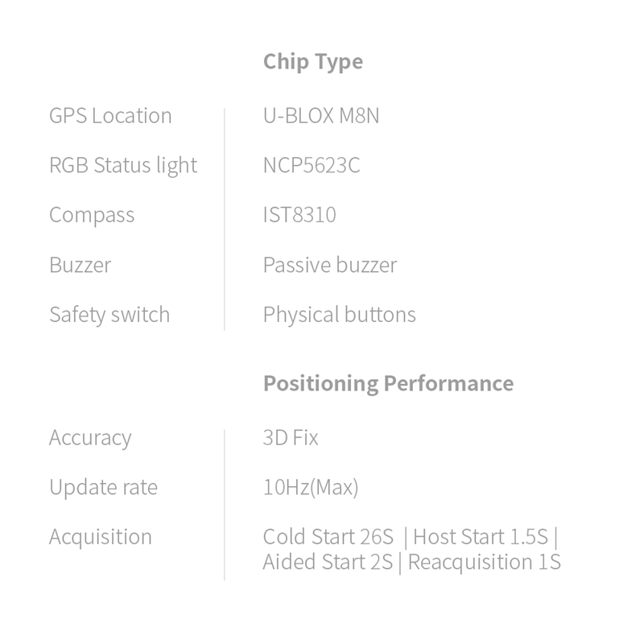This screenshot has width=644, height=644.
Task: Click the Cold Start 26S text
Action: tap(329, 537)
